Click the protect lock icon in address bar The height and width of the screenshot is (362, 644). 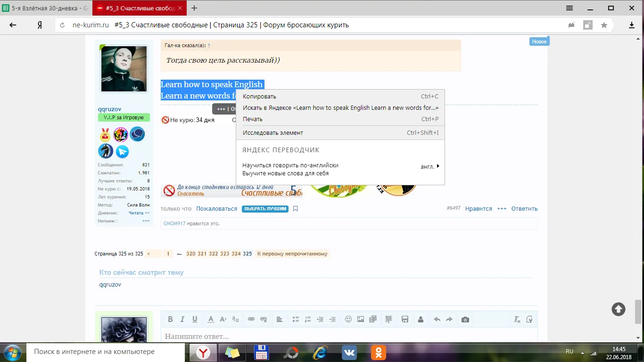[x=587, y=25]
